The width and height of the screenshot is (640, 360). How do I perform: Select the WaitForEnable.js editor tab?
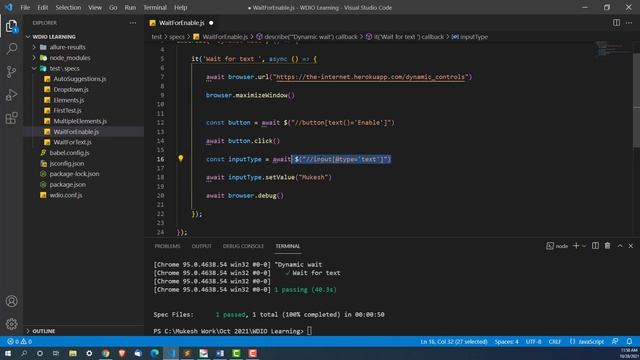(182, 23)
